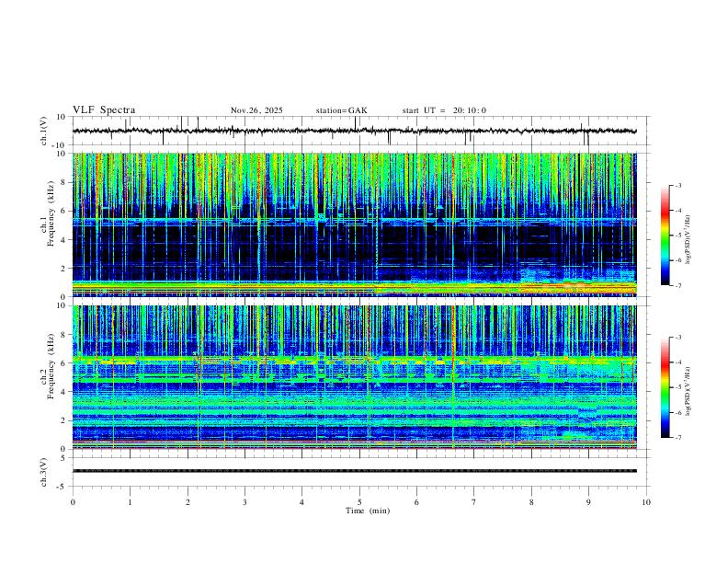
Task: Click the date 'Nov.26, 2025'
Action: coord(256,110)
